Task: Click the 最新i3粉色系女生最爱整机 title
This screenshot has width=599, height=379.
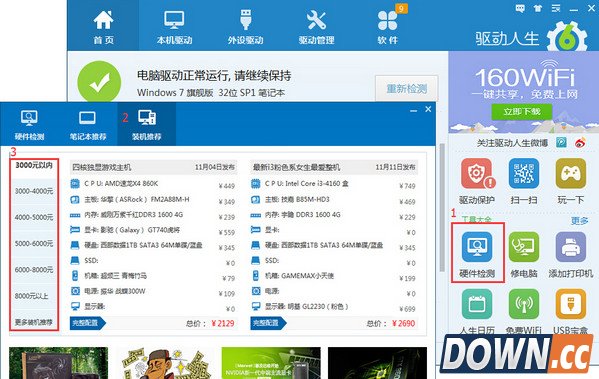Action: 296,167
